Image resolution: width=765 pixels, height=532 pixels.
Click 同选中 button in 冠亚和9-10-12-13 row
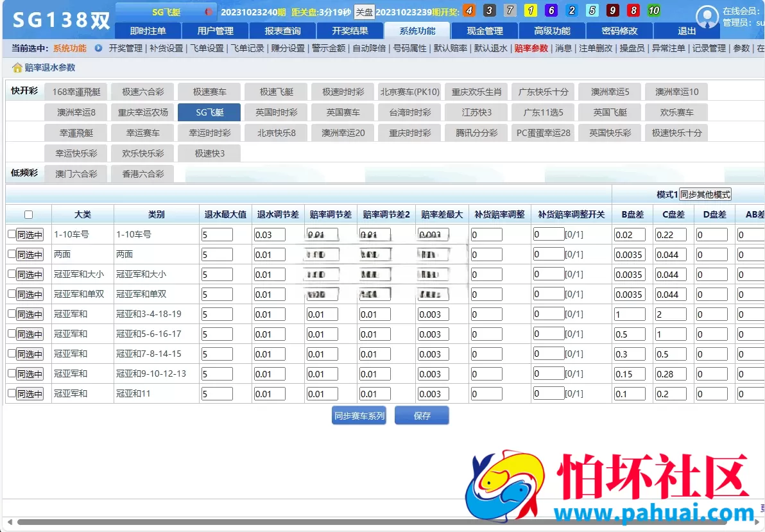coord(30,374)
